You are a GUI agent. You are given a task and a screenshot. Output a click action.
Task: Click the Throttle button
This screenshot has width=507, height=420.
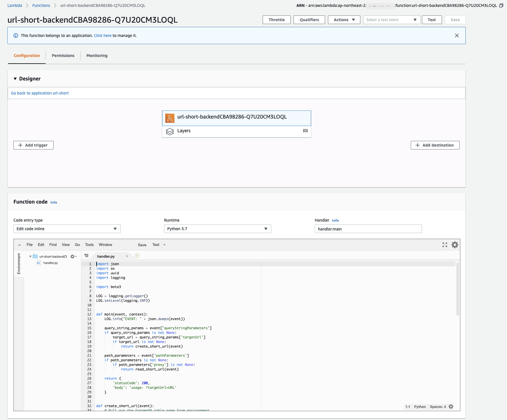tap(277, 20)
